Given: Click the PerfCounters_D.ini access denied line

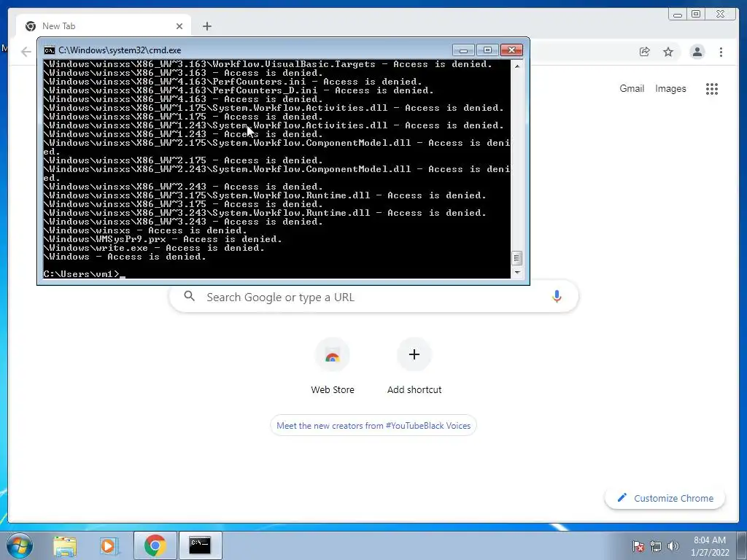Looking at the screenshot, I should point(239,90).
